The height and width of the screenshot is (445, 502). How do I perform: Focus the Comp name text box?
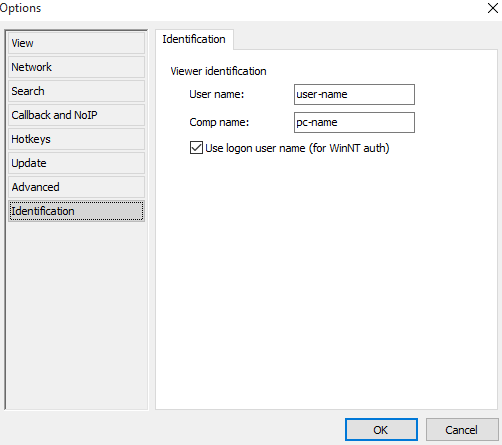[x=354, y=122]
